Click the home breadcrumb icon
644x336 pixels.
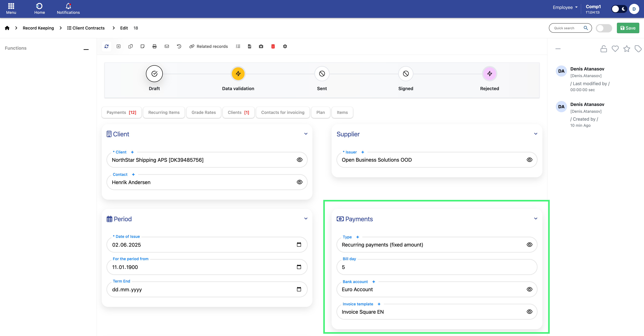click(x=7, y=28)
